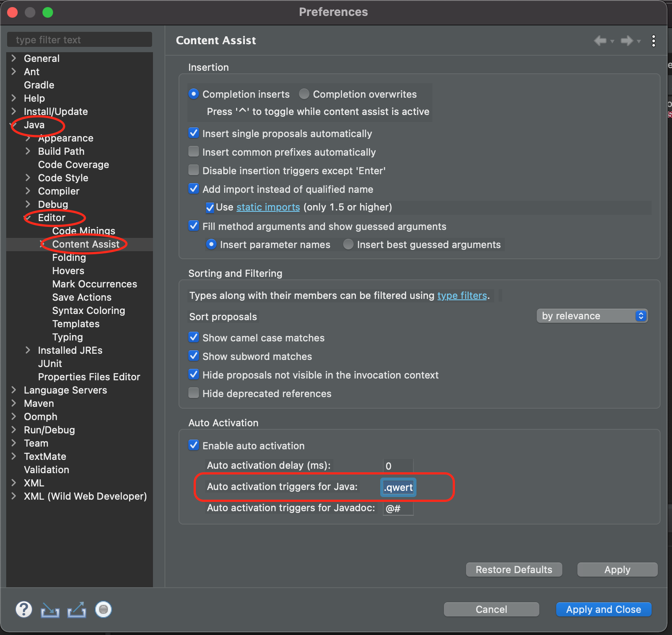Toggle Add import instead of qualified name
The width and height of the screenshot is (672, 635).
[x=194, y=189]
